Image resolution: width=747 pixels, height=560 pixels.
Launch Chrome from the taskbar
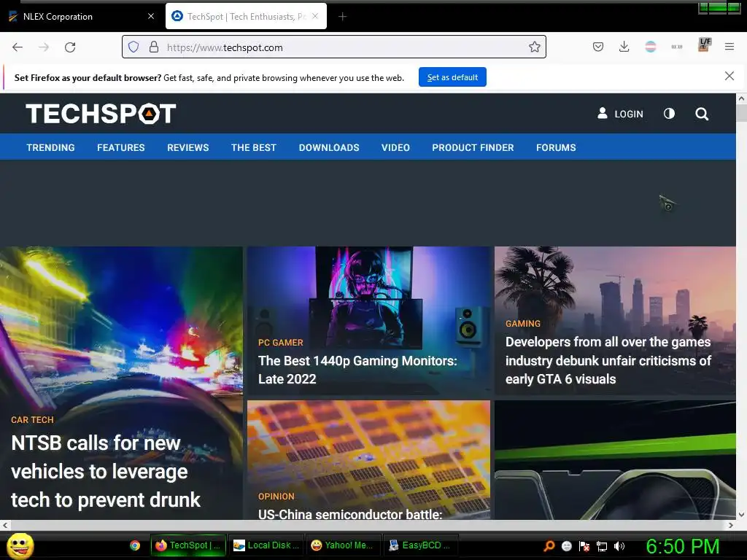[x=135, y=545]
